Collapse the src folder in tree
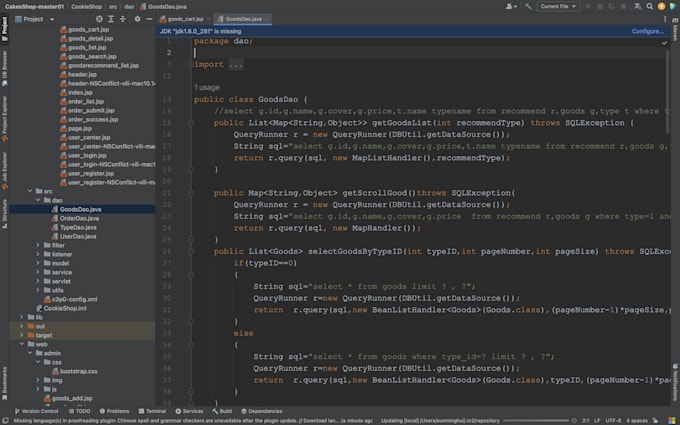 (30, 191)
